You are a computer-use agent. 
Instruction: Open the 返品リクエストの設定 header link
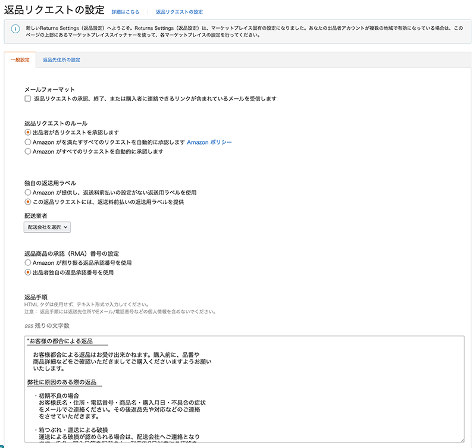(180, 12)
